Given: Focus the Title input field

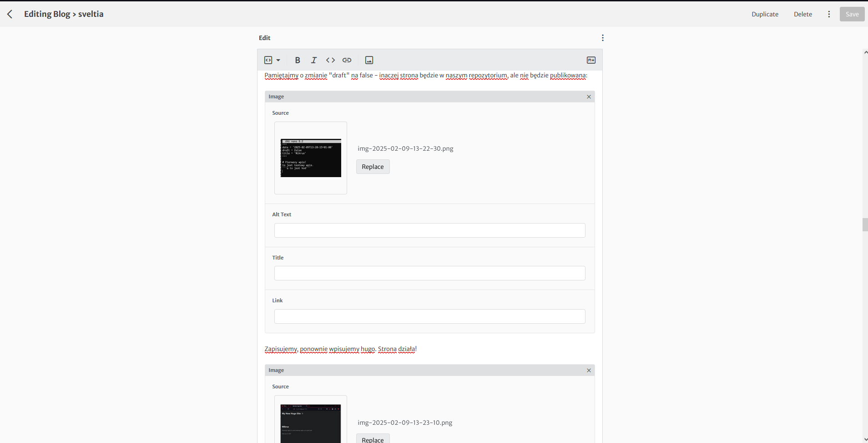Looking at the screenshot, I should [429, 273].
